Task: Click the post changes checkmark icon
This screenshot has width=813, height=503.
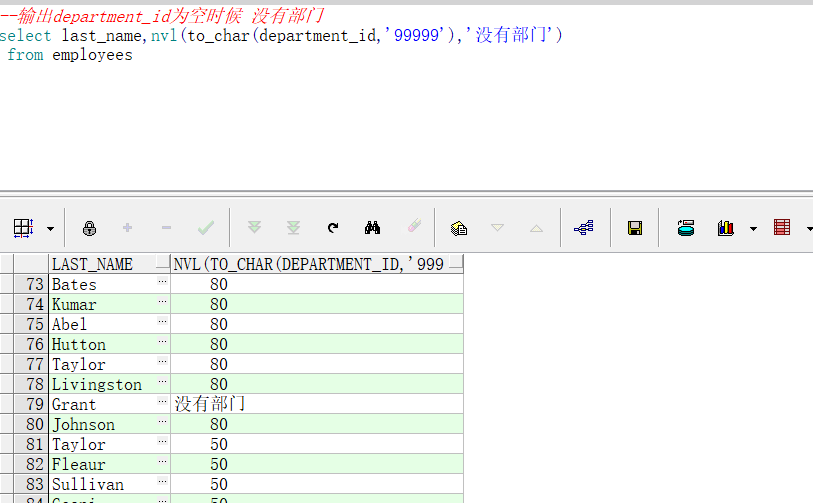Action: tap(206, 228)
